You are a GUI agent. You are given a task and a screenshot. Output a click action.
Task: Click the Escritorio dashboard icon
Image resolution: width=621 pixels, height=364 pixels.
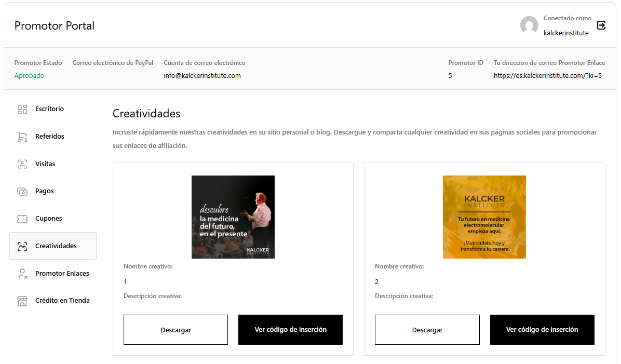click(22, 109)
